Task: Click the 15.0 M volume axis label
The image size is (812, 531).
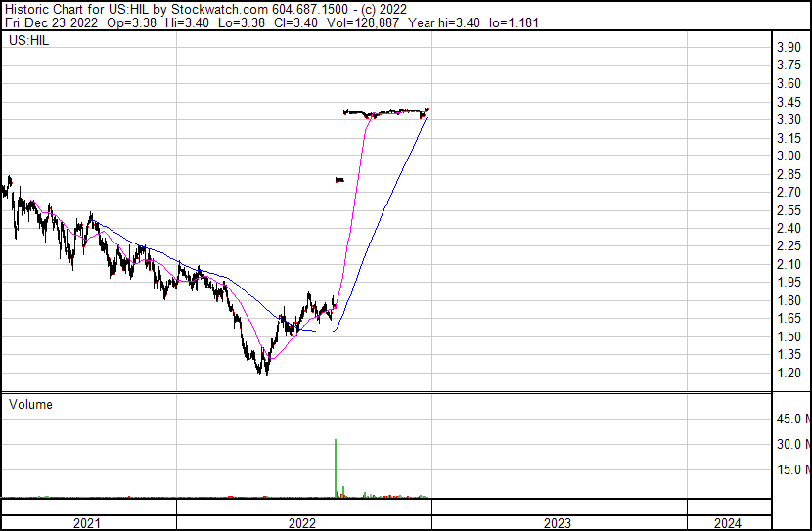Action: [793, 469]
